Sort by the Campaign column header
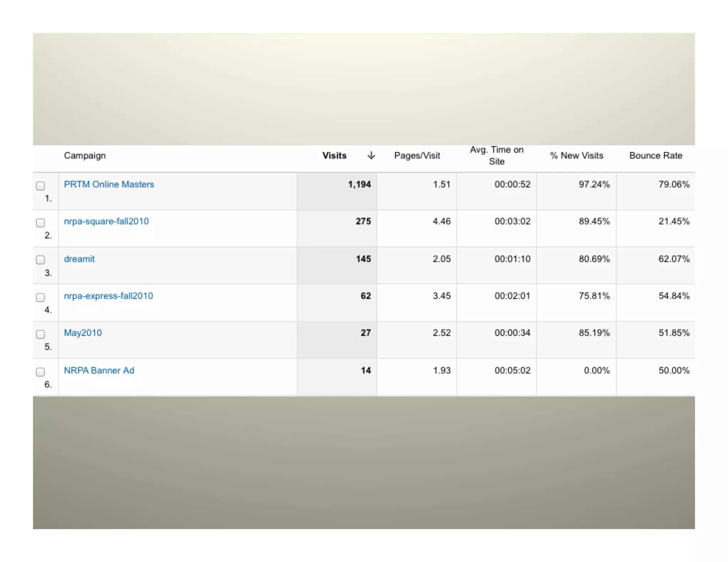Image resolution: width=728 pixels, height=562 pixels. click(85, 156)
